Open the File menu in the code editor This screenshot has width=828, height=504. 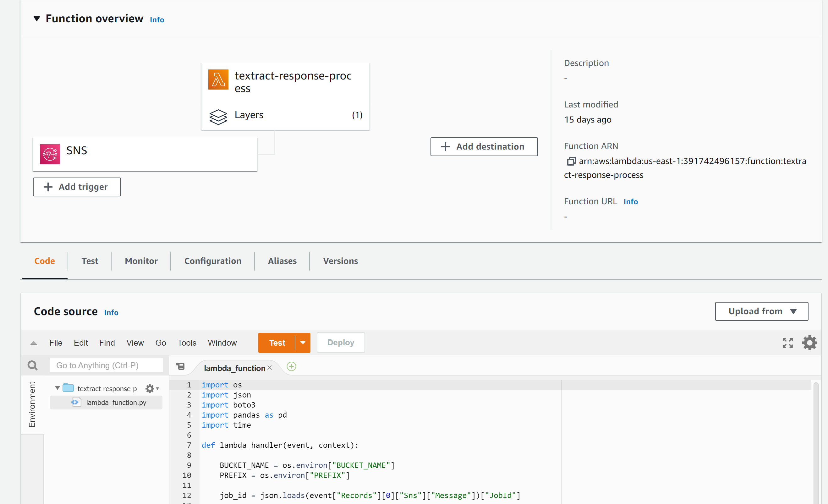55,342
